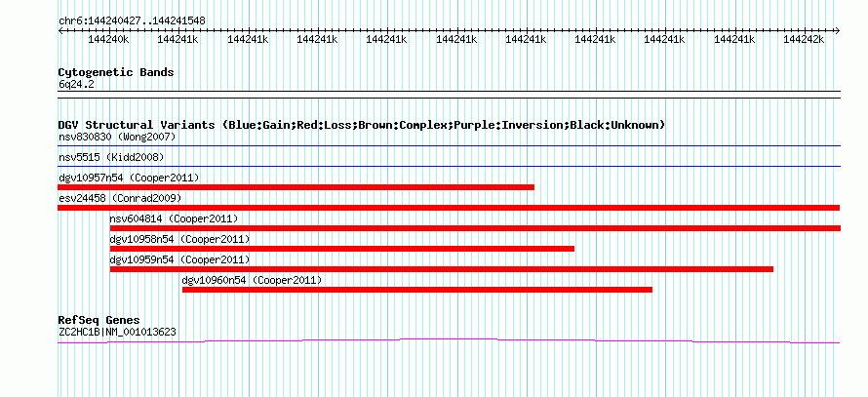Click the 144242k ruler tick label

click(804, 40)
